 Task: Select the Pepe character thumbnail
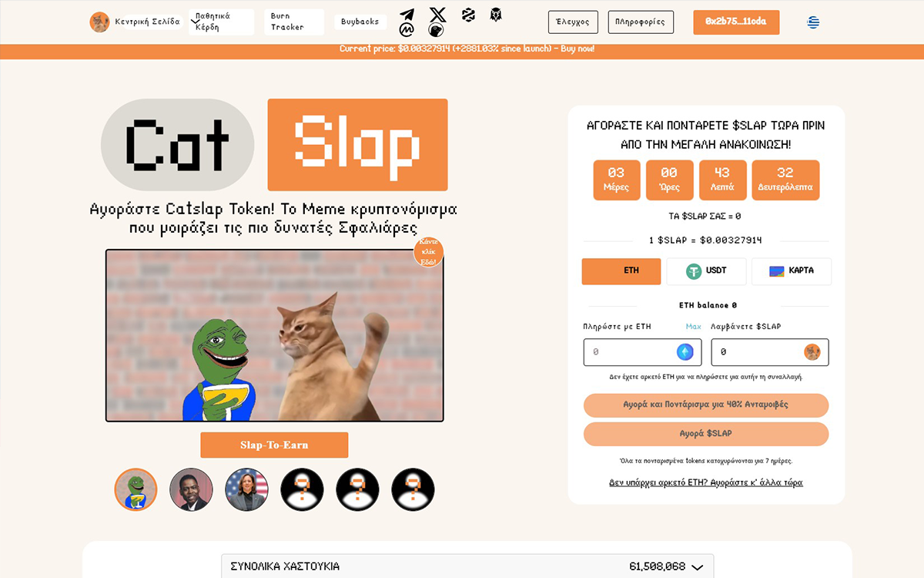point(136,489)
